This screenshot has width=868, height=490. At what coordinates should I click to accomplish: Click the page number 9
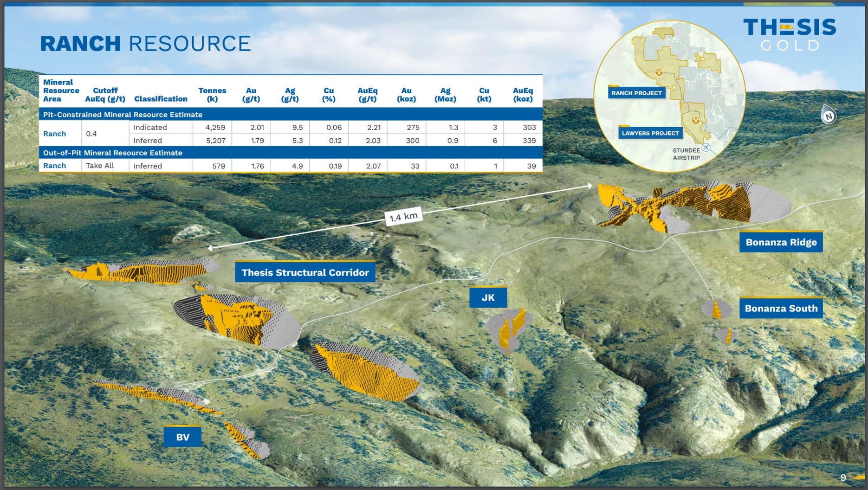843,477
